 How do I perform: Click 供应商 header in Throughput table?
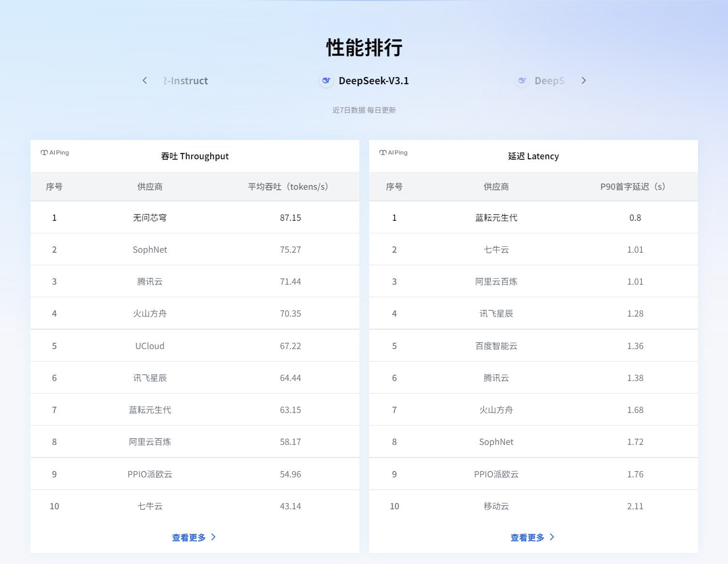pos(150,186)
